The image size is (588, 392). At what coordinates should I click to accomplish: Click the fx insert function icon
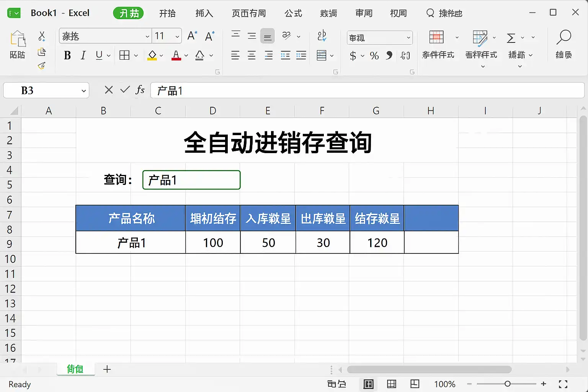pyautogui.click(x=140, y=90)
